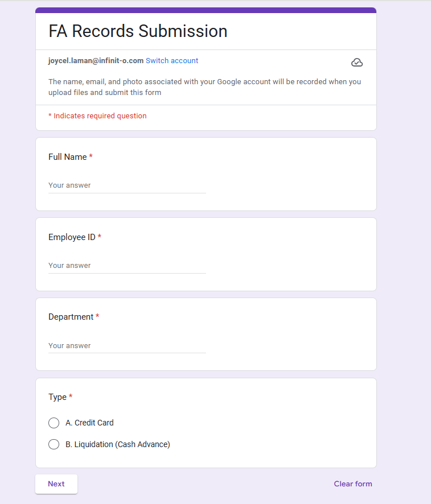The image size is (431, 504).
Task: Open the Switch account link
Action: tap(172, 61)
